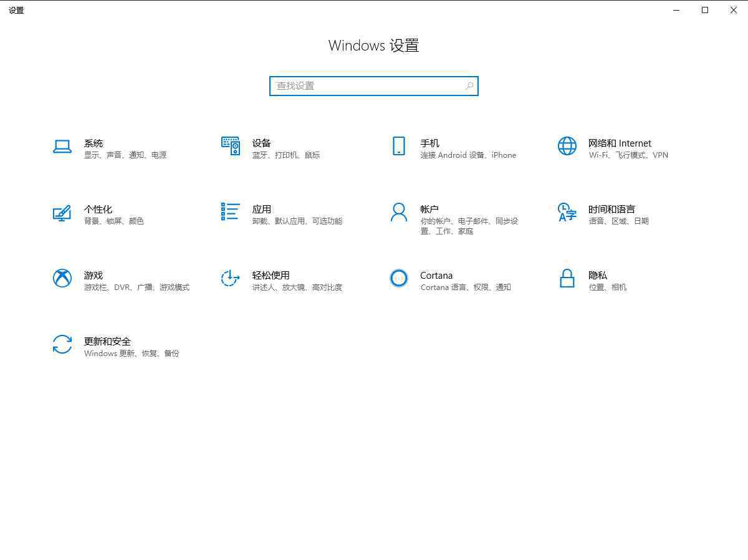The height and width of the screenshot is (560, 748).
Task: Select the 手机 heading text
Action: coord(430,143)
